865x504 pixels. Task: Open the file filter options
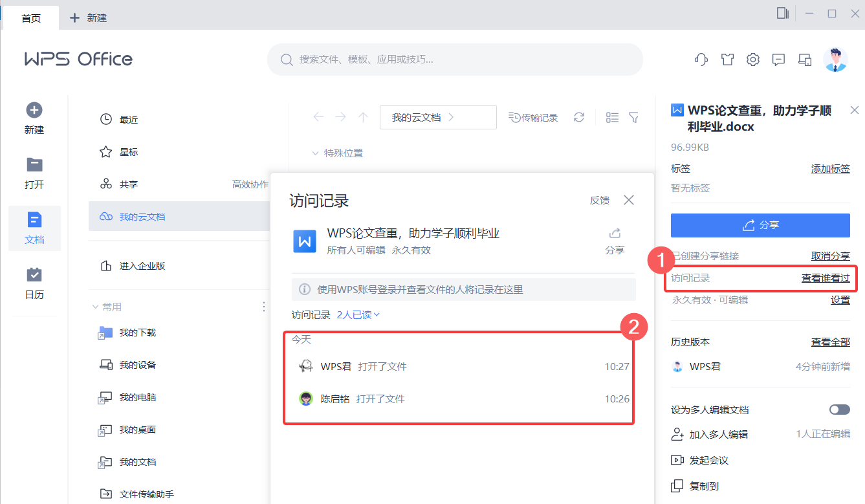click(x=634, y=117)
